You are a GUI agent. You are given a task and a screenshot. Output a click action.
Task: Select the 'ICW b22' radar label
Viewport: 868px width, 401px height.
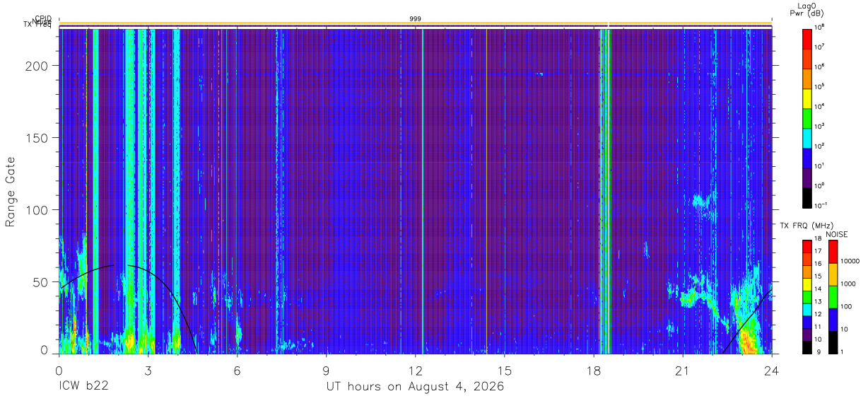coord(83,387)
